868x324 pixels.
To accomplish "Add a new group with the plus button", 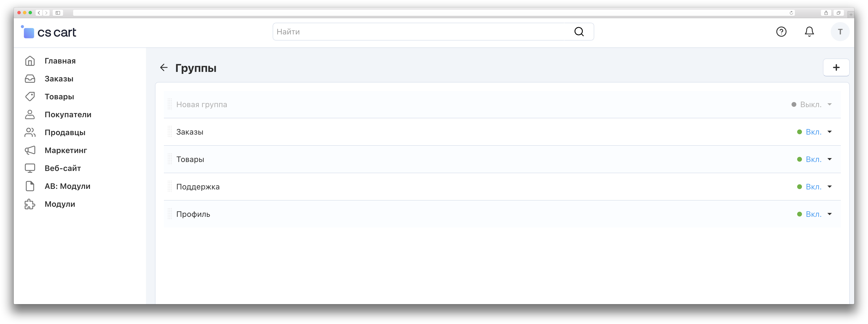I will [x=836, y=68].
